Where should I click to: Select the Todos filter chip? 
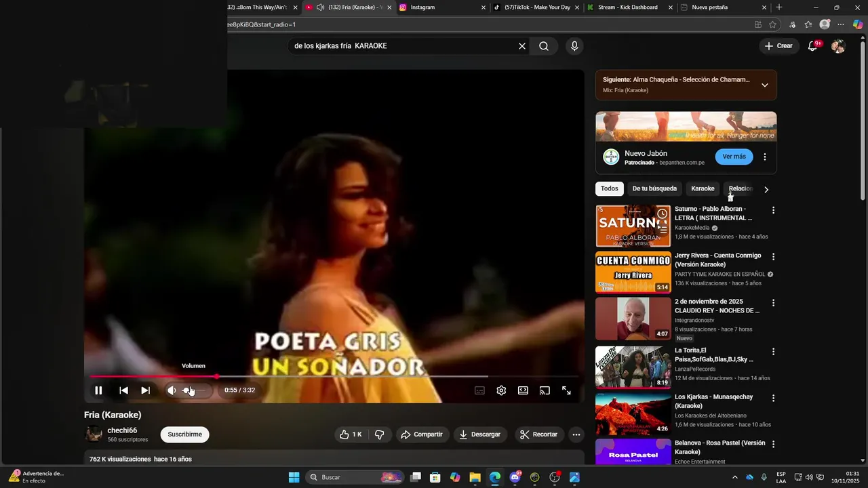pyautogui.click(x=610, y=188)
